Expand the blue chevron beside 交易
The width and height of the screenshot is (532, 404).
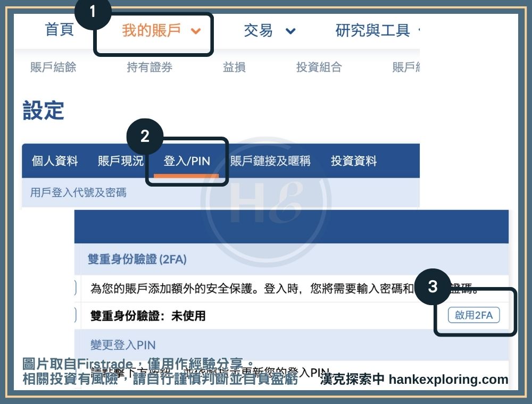pyautogui.click(x=290, y=31)
